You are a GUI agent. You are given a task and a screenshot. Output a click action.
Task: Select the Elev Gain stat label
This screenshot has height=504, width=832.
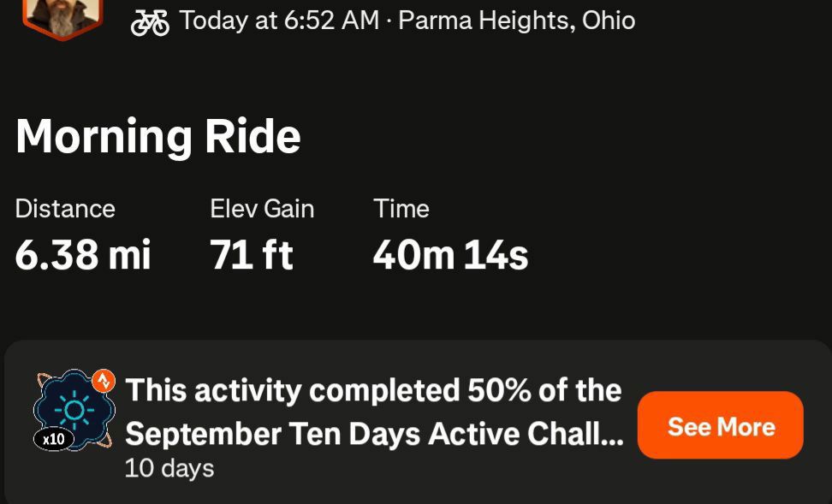[x=262, y=209]
